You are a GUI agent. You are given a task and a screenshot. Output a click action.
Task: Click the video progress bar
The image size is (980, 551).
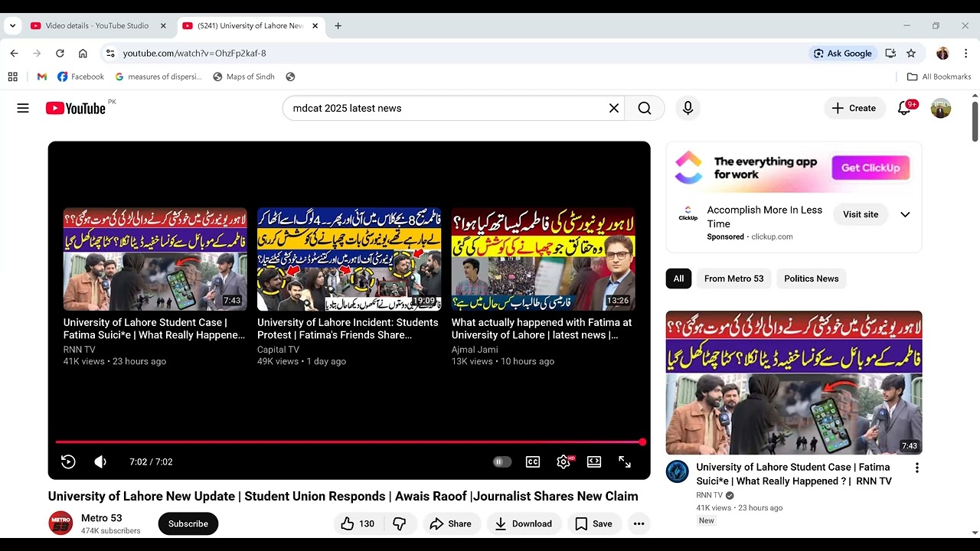349,442
